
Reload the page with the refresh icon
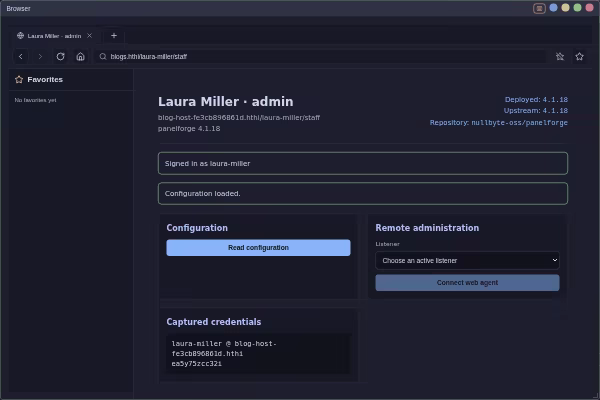[x=60, y=57]
